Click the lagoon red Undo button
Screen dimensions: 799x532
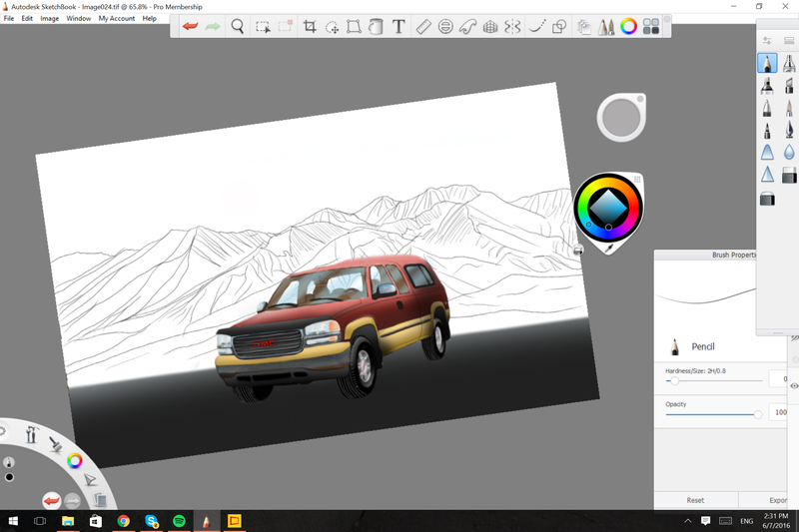point(52,501)
